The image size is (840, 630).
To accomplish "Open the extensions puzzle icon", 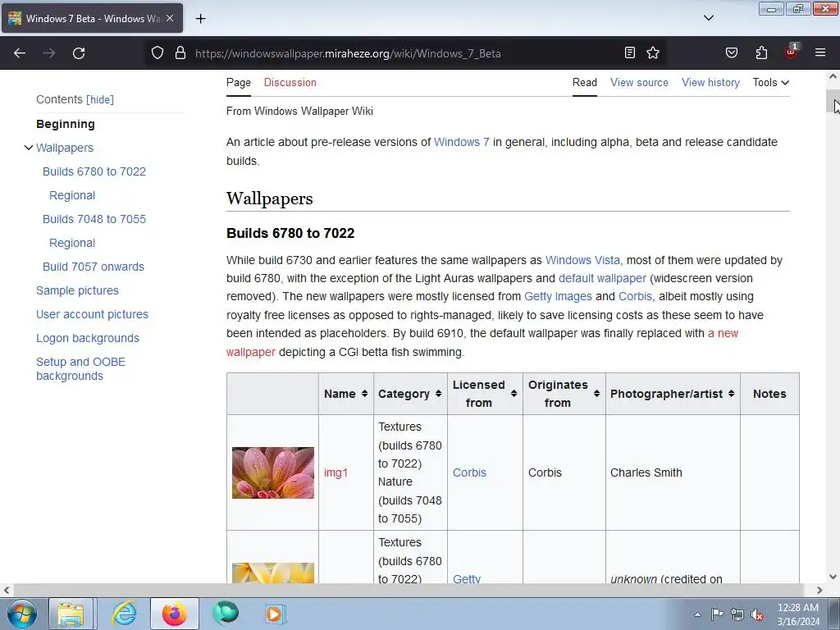I will (761, 52).
